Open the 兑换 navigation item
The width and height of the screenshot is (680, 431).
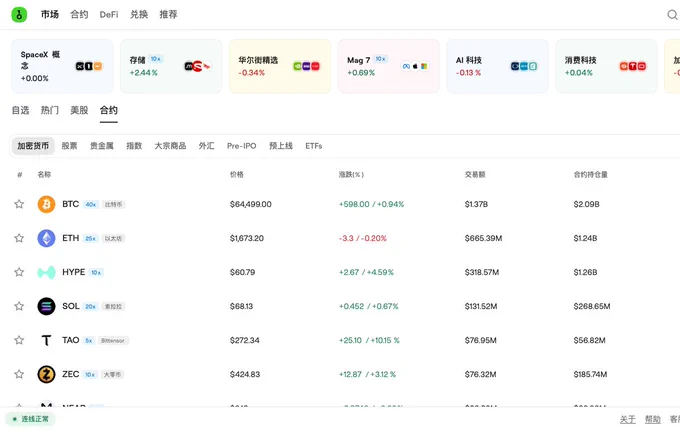coord(139,15)
